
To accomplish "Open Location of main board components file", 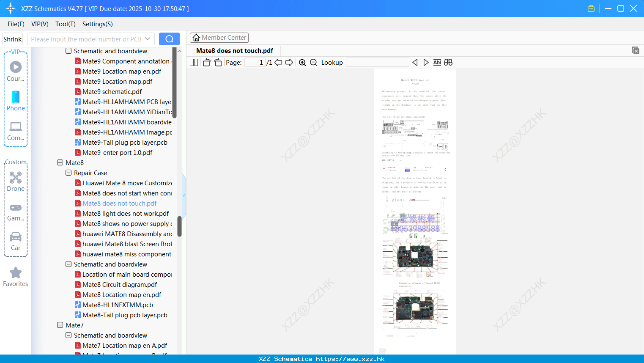I will tap(127, 274).
